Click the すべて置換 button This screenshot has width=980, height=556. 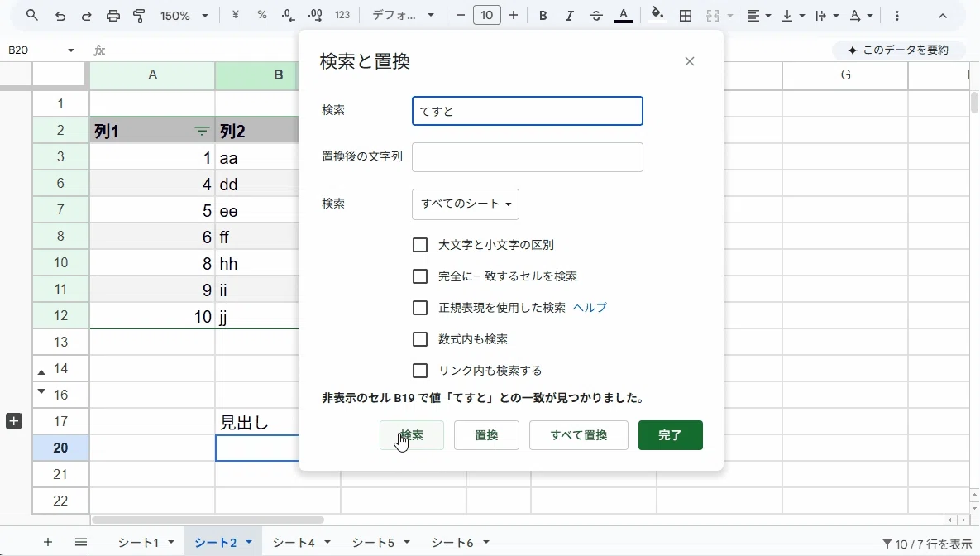tap(579, 435)
